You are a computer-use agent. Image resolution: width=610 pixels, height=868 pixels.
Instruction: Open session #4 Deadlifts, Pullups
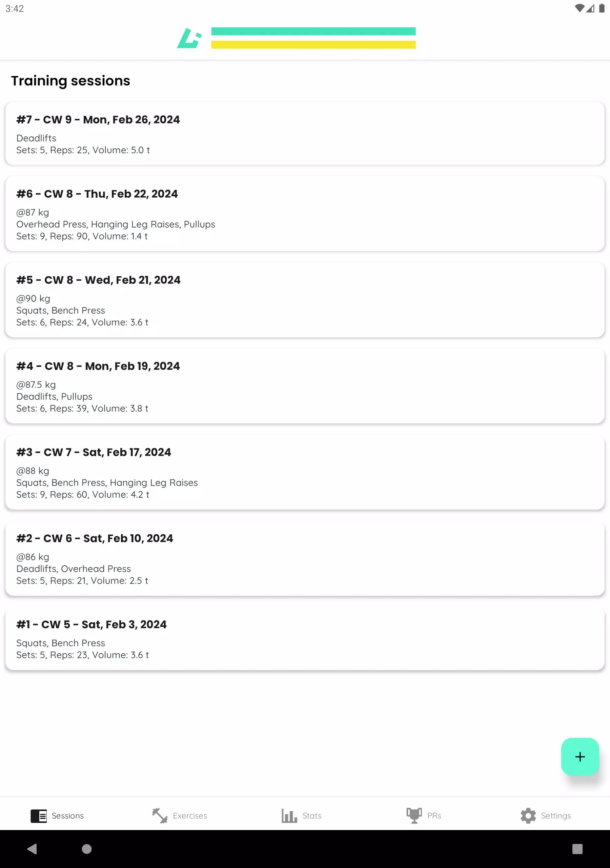pos(305,386)
